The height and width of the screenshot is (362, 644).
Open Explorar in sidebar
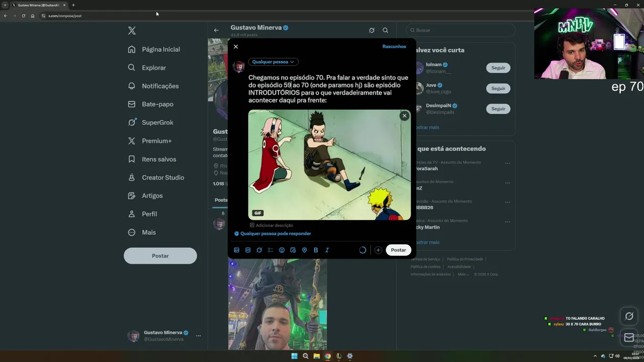[x=147, y=67]
